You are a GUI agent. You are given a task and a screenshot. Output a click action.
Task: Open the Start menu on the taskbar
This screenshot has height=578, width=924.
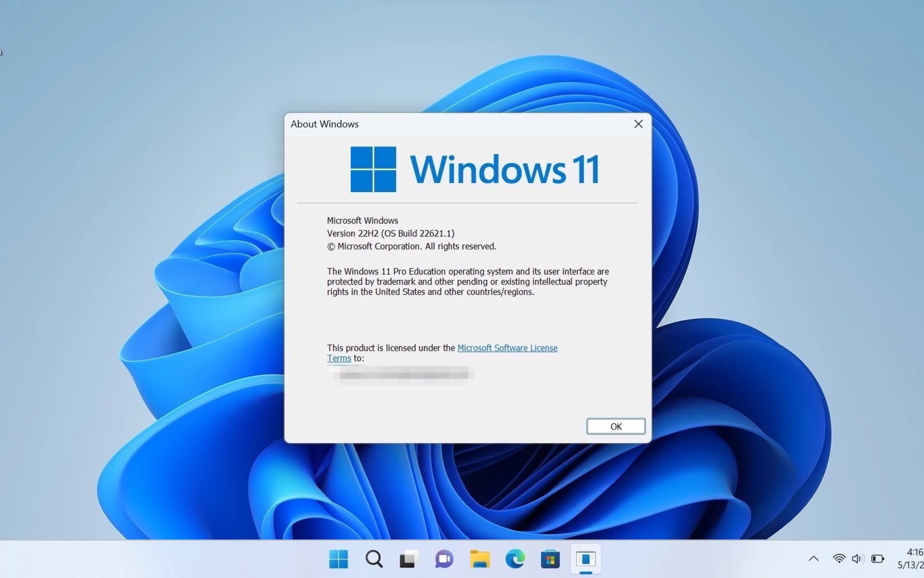338,559
